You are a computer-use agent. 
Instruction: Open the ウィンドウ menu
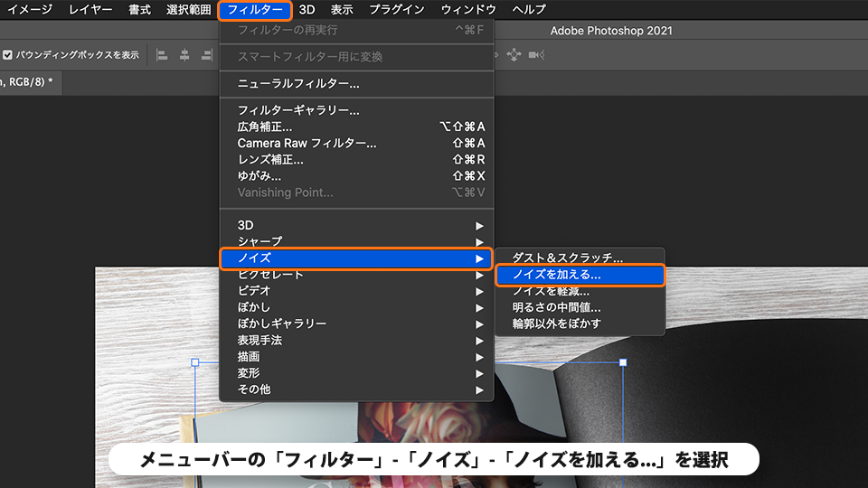point(468,9)
